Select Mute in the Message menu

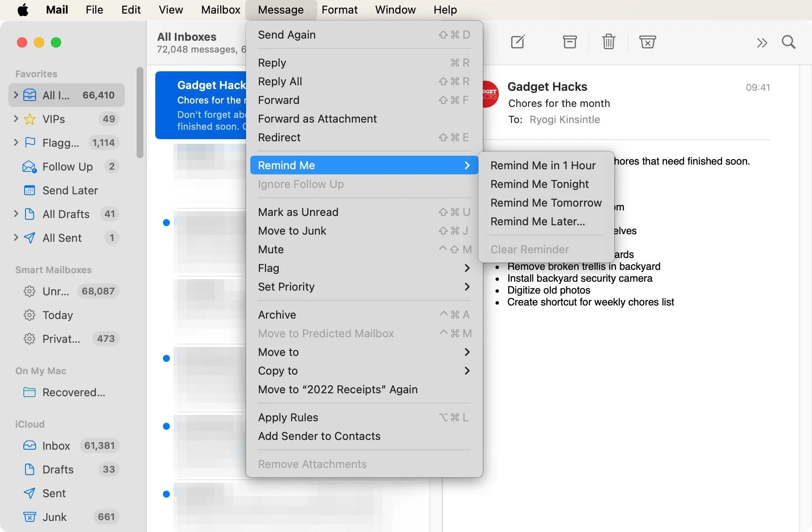(x=364, y=249)
